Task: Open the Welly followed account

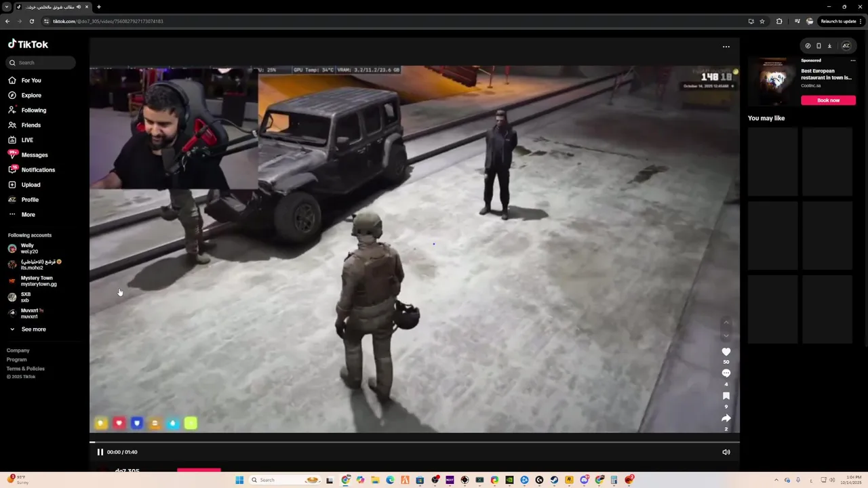Action: [24, 249]
